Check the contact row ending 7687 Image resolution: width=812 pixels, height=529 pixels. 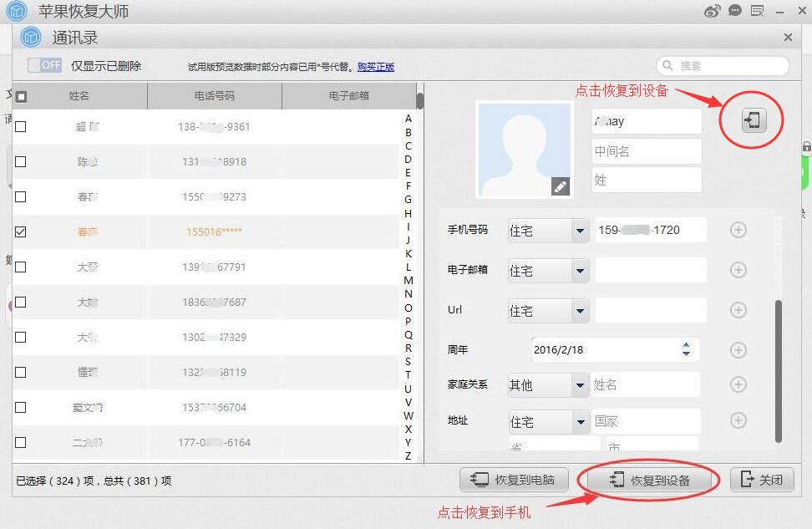pos(21,302)
